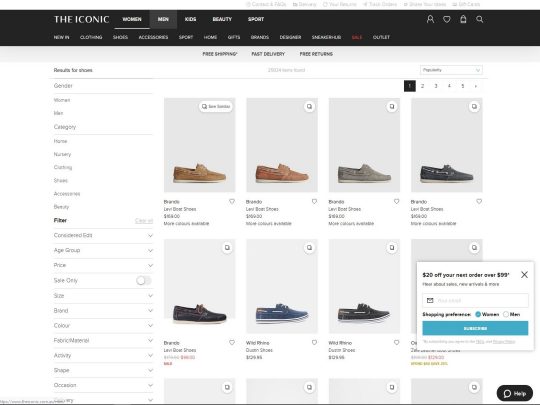This screenshot has height=405, width=540.
Task: Favourite the tan Brando Levi Boat Shoes
Action: click(x=232, y=201)
